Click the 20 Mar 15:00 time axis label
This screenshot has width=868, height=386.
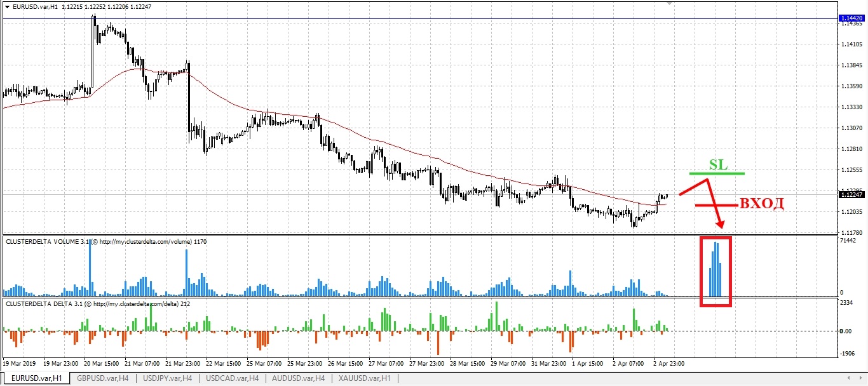(x=101, y=364)
